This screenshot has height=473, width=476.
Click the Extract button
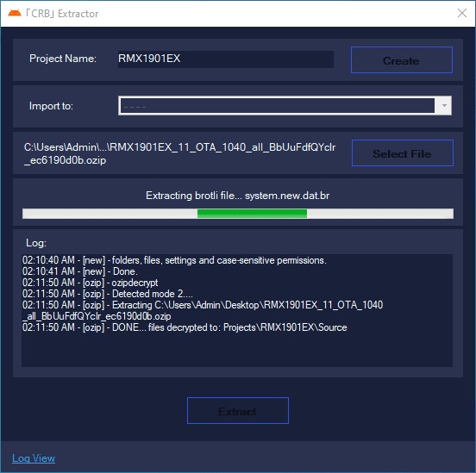[x=238, y=410]
